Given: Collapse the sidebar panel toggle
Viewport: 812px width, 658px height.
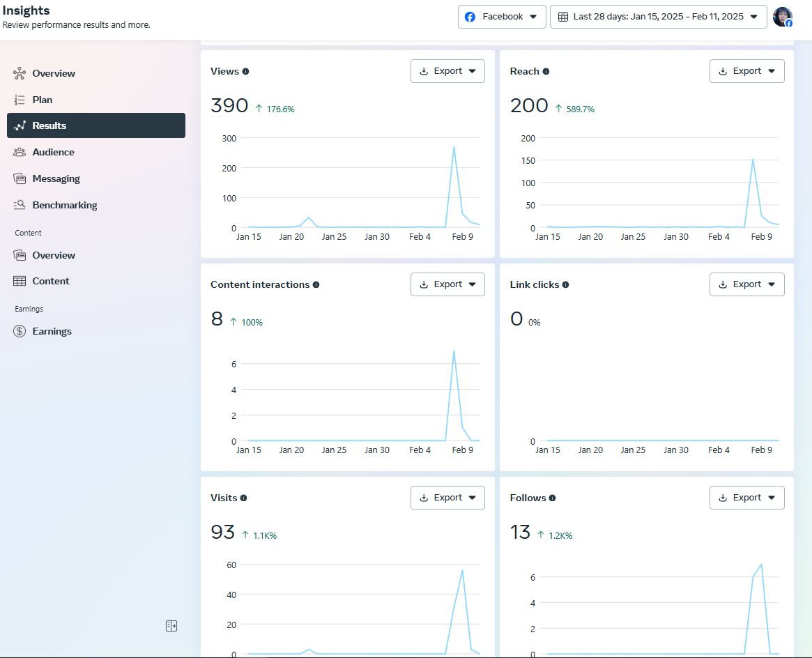Looking at the screenshot, I should point(171,626).
